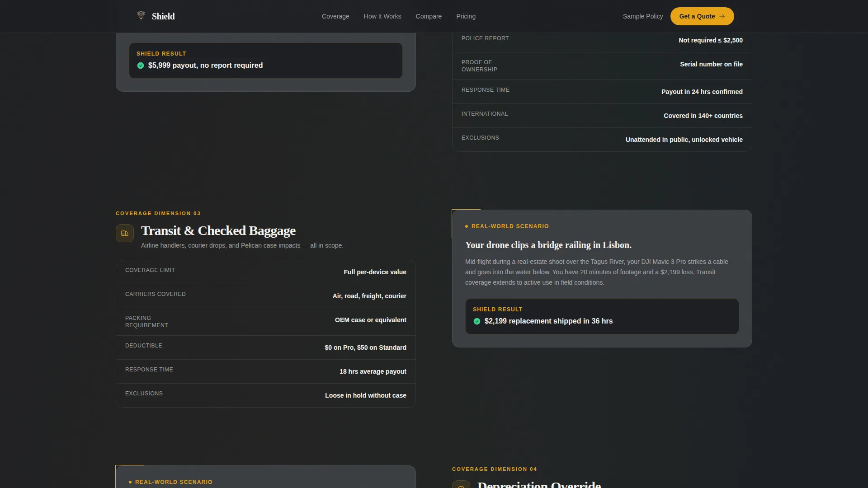Click the 'Packing Requirement' row label

146,322
